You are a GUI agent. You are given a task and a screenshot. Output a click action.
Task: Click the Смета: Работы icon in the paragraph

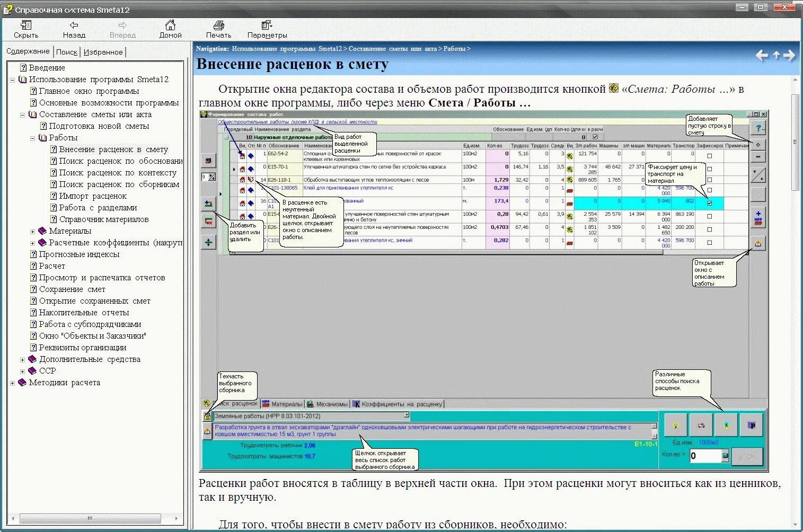pos(614,88)
